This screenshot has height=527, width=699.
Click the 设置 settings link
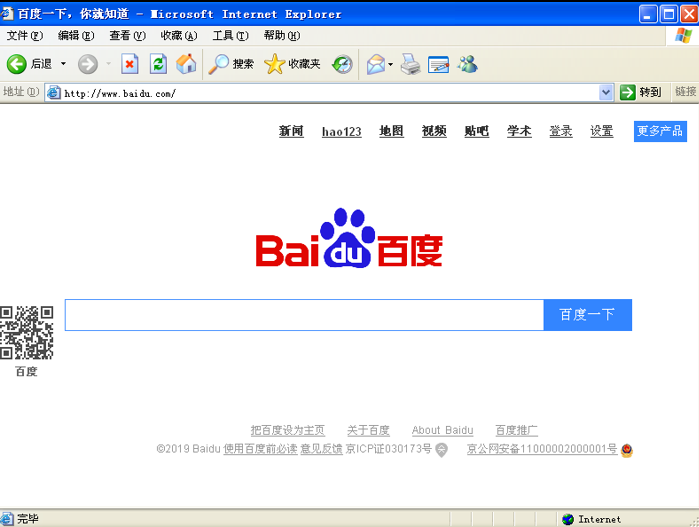pos(602,132)
